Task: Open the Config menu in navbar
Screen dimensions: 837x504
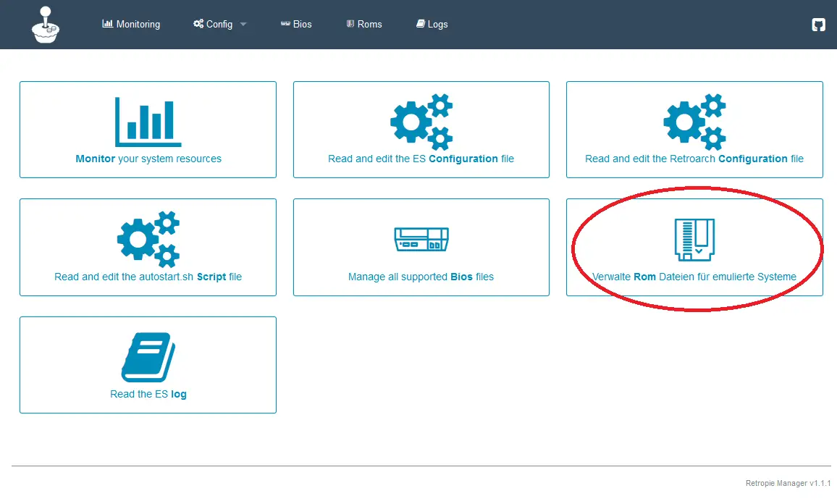Action: tap(213, 24)
